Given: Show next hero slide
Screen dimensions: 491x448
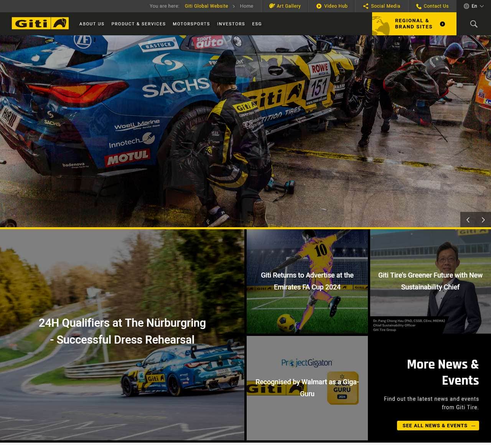Looking at the screenshot, I should pyautogui.click(x=483, y=220).
